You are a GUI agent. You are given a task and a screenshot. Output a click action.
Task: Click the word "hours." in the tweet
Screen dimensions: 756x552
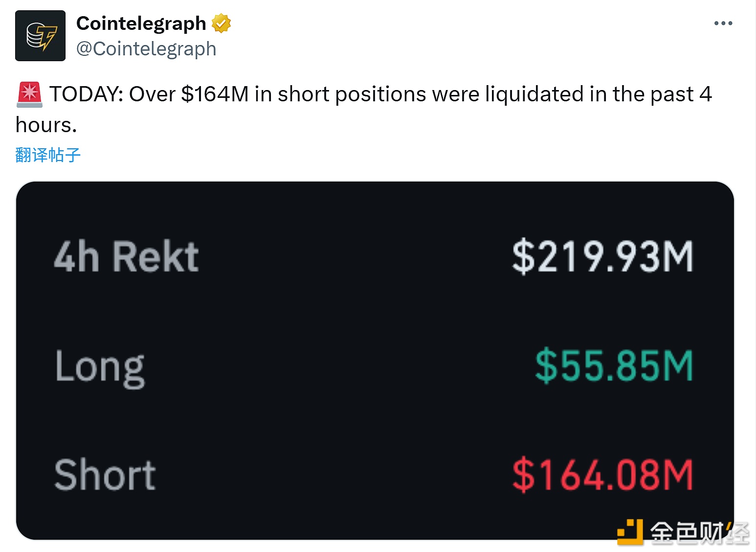tap(46, 125)
